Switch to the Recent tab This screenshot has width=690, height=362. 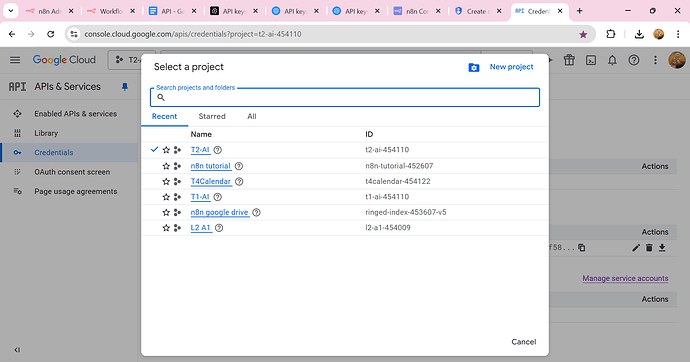(164, 117)
